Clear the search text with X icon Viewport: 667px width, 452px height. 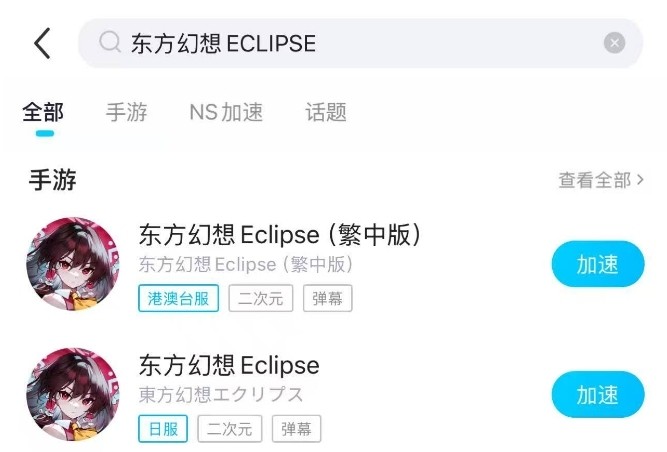pyautogui.click(x=614, y=43)
